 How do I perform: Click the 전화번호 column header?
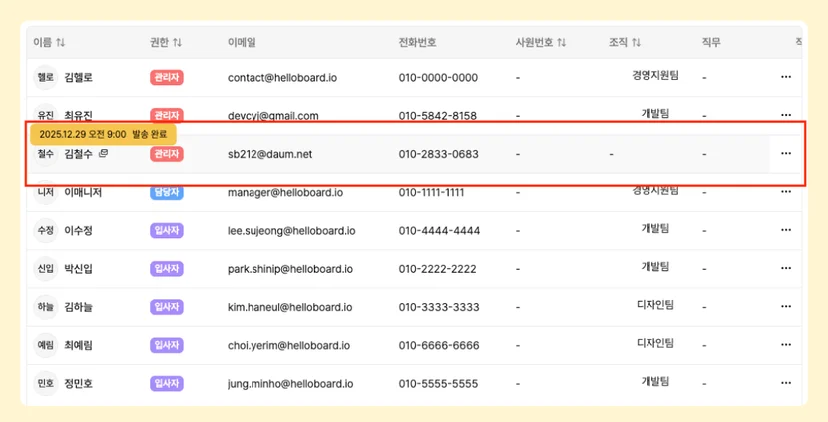click(417, 42)
